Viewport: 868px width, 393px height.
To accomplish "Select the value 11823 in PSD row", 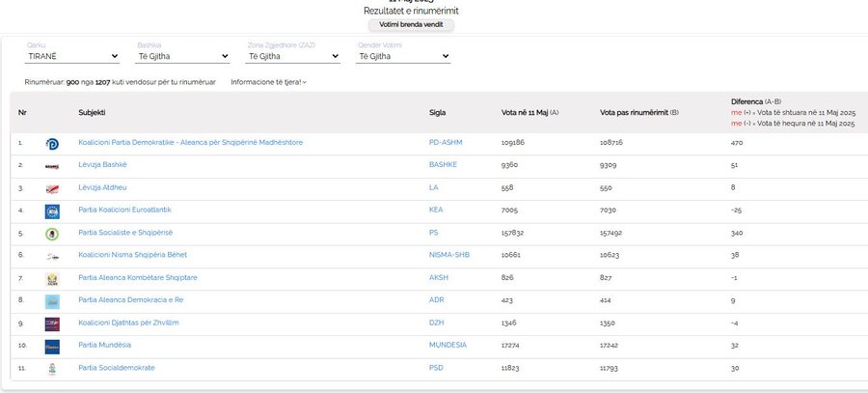I will tap(511, 368).
